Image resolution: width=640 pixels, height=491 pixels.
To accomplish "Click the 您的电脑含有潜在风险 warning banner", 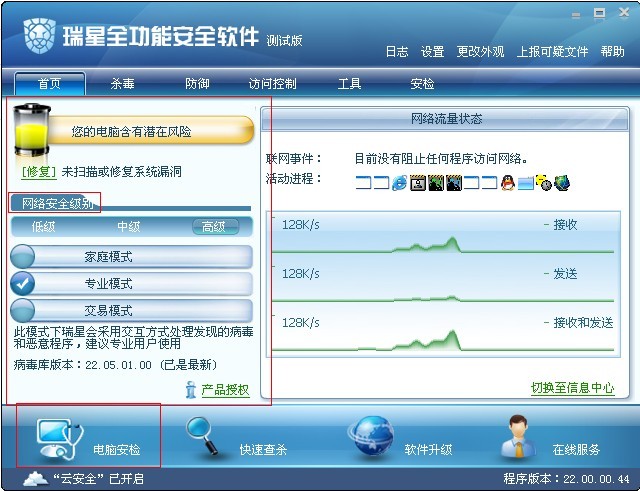I will pyautogui.click(x=151, y=131).
